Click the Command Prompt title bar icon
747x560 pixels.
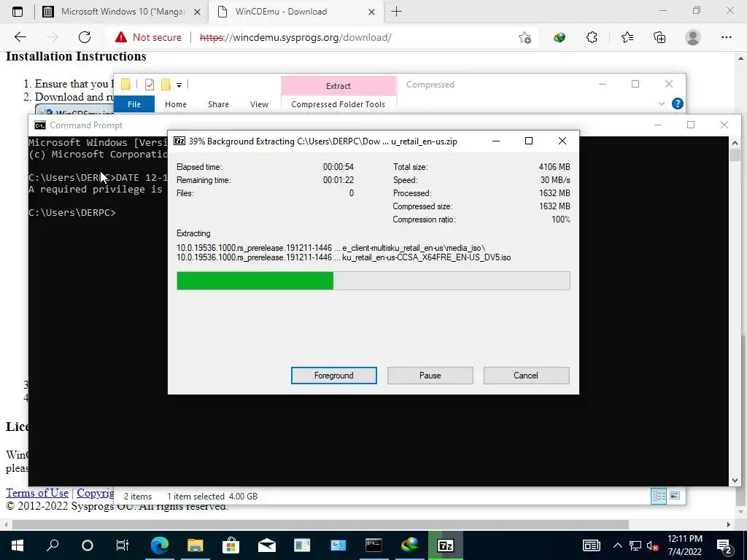point(40,125)
